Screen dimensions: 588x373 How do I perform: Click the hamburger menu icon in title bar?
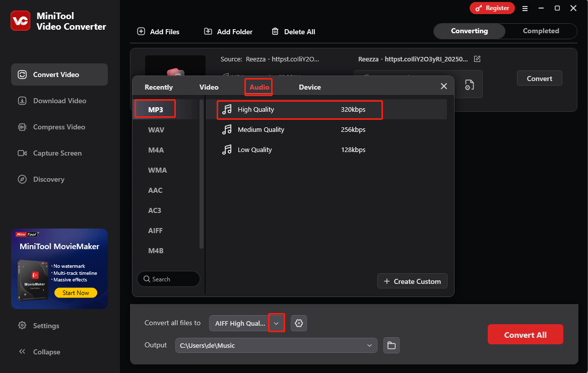coord(525,8)
